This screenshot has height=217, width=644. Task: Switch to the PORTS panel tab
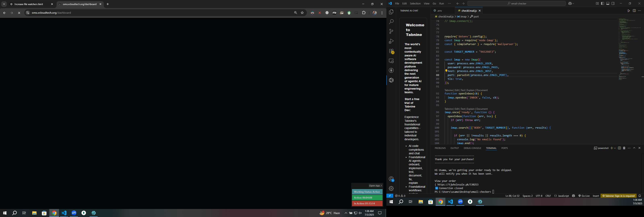tap(505, 148)
